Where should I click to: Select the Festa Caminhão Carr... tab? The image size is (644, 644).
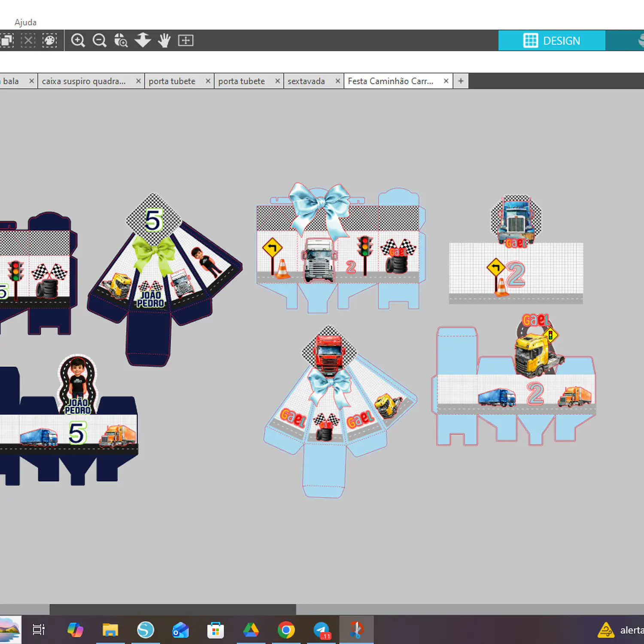coord(390,81)
